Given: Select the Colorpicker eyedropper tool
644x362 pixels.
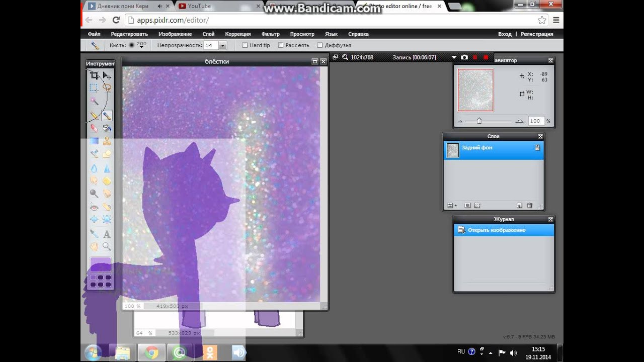Looking at the screenshot, I should coord(94,234).
